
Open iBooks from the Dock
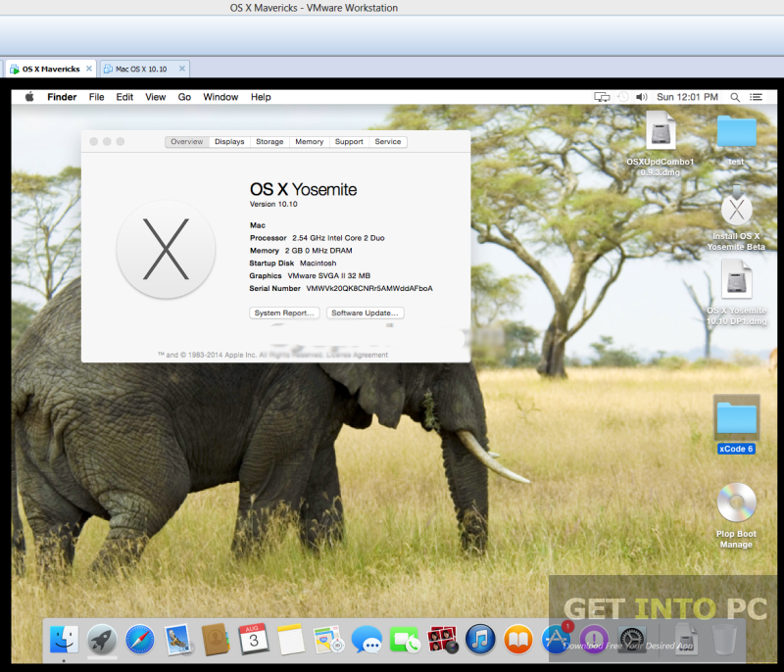click(x=518, y=640)
